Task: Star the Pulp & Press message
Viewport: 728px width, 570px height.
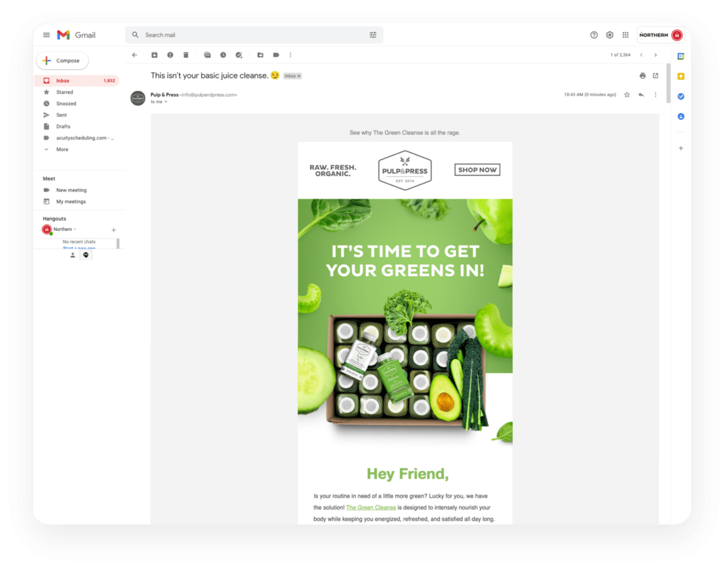Action: pyautogui.click(x=627, y=95)
